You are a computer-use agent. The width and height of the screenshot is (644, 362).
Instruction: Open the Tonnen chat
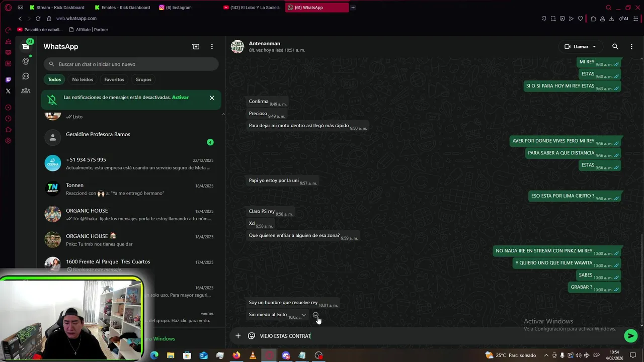click(x=131, y=189)
